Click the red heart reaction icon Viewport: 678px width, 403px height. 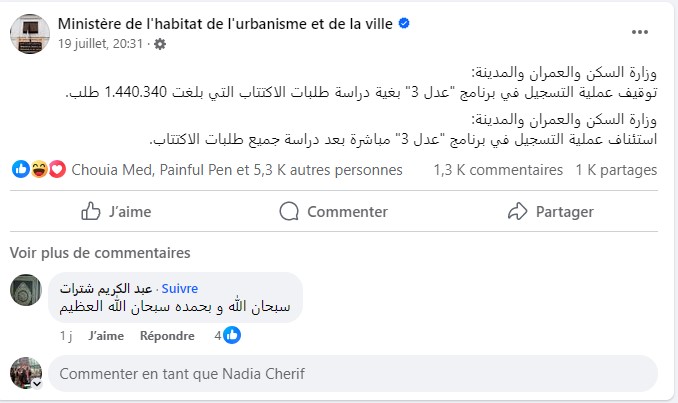[x=56, y=170]
